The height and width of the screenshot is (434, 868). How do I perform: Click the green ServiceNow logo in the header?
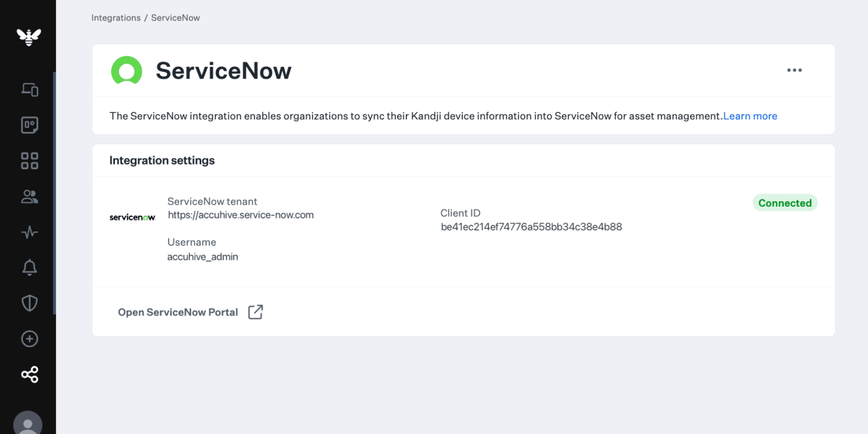[x=126, y=71]
